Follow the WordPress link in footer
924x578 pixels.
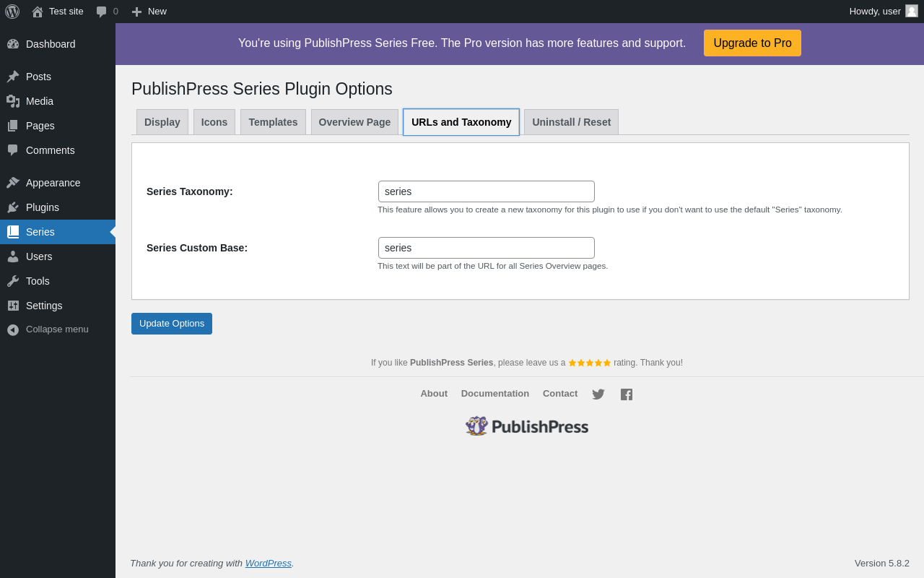[x=269, y=563]
